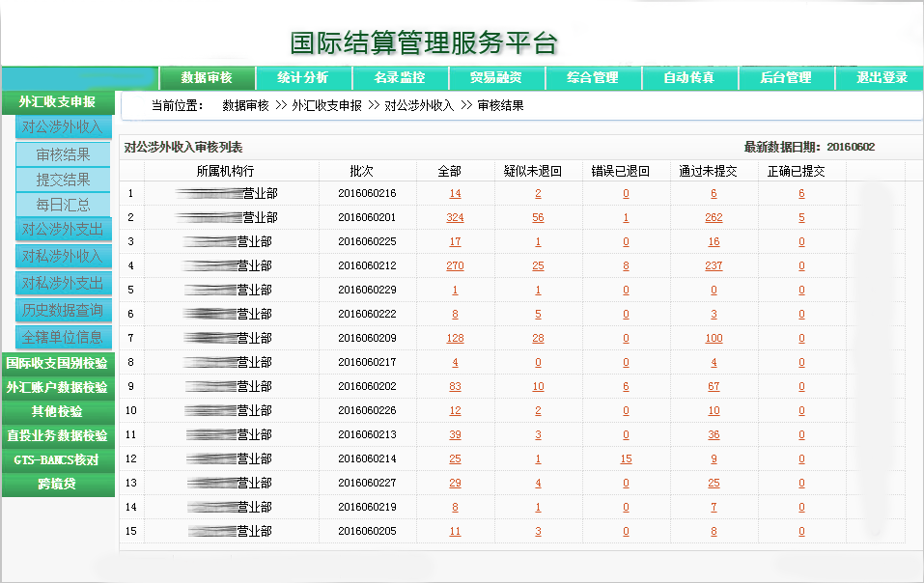Select 提交结果 in the sidebar

(x=64, y=180)
